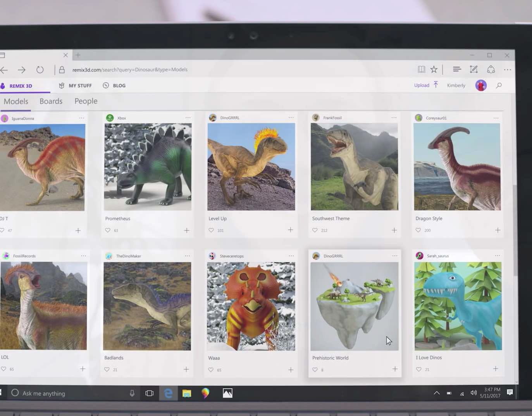This screenshot has height=416, width=532.
Task: Like the Waaa model heart
Action: [211, 370]
